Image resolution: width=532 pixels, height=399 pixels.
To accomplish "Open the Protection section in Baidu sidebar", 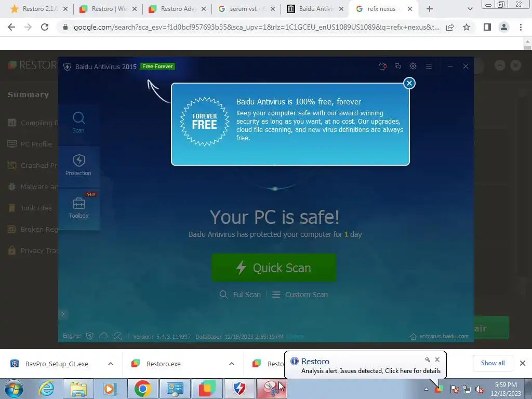I will (x=78, y=165).
